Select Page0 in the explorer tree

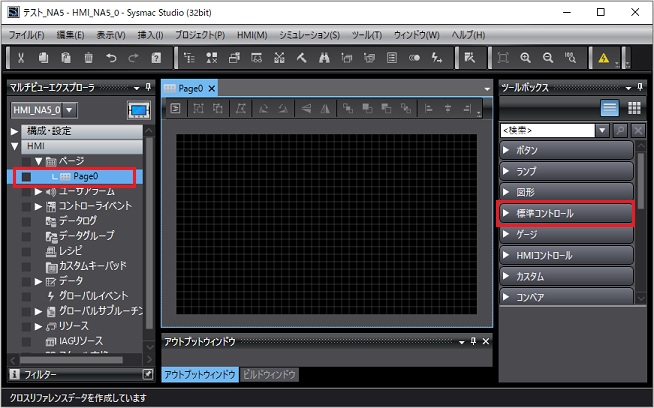coord(86,176)
